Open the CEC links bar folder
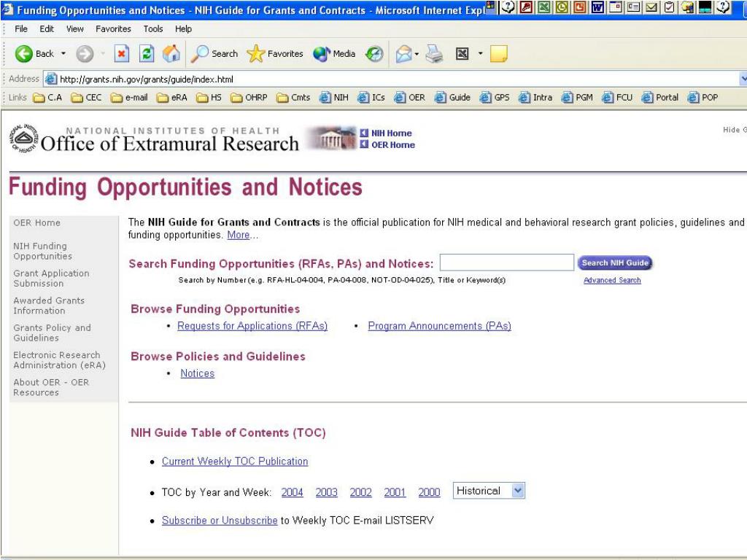The width and height of the screenshot is (747, 560). tap(86, 97)
